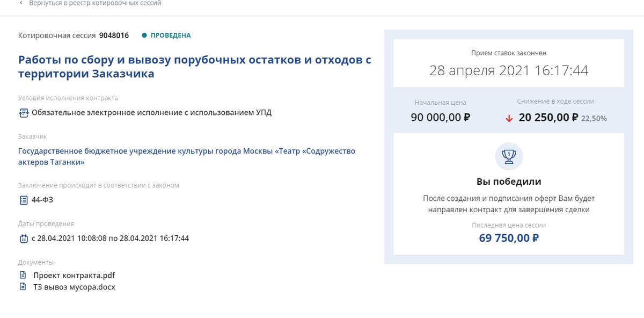Open the Проект контракта.pdf document
This screenshot has width=644, height=318.
[74, 275]
